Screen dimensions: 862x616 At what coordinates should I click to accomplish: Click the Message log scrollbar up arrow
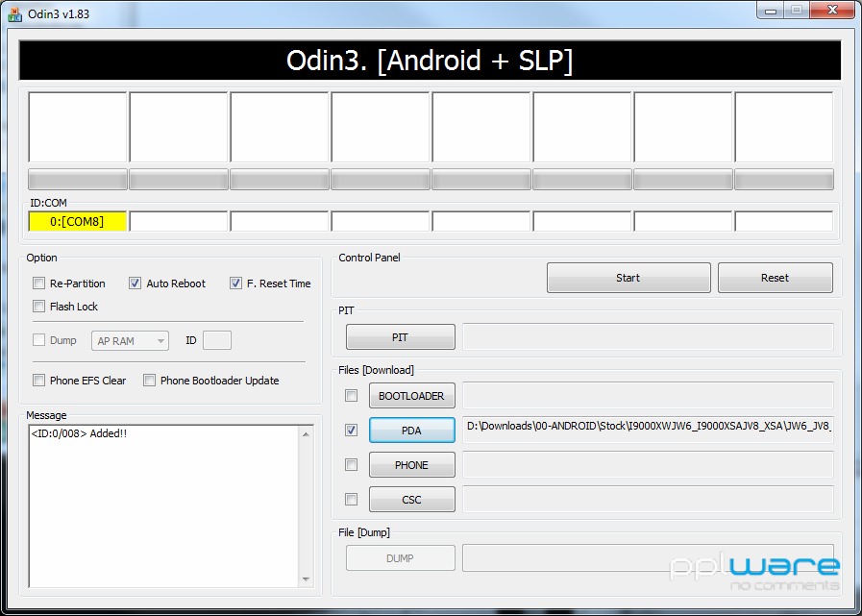click(x=307, y=434)
